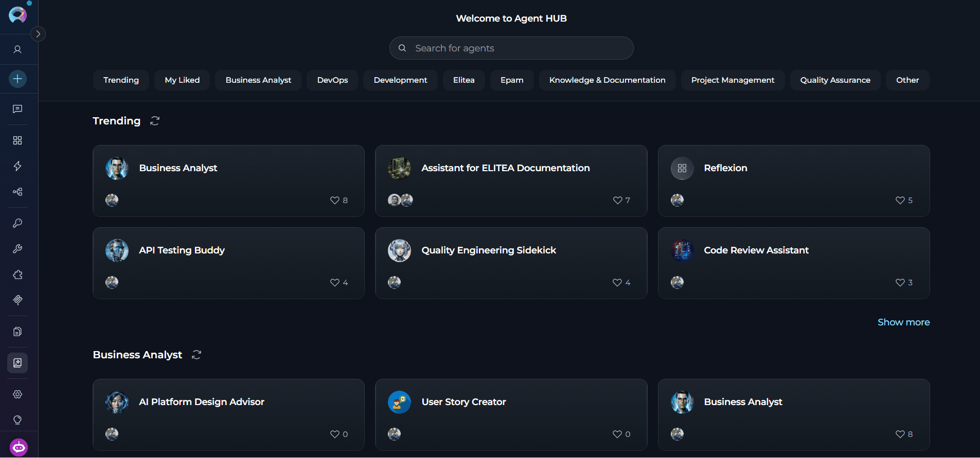Like Business Analyst agent in Trending
This screenshot has width=980, height=458.
pyautogui.click(x=335, y=200)
